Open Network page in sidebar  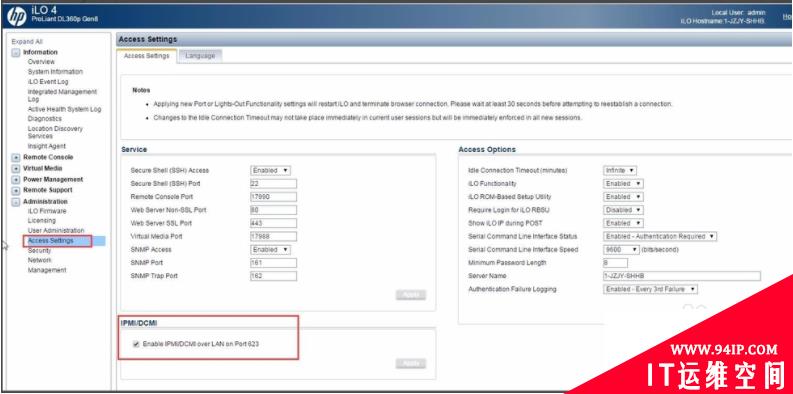(x=39, y=260)
